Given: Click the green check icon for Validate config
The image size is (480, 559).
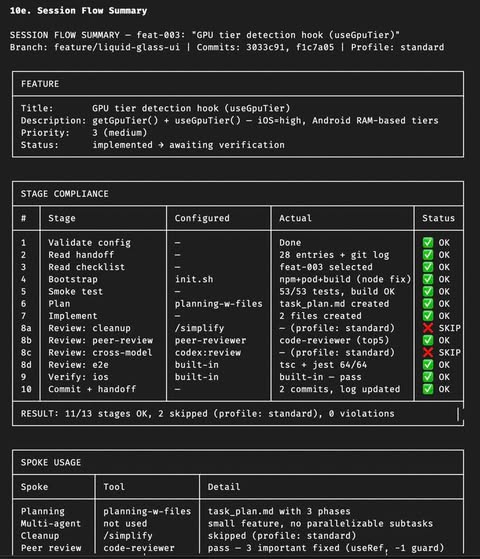Looking at the screenshot, I should click(428, 243).
